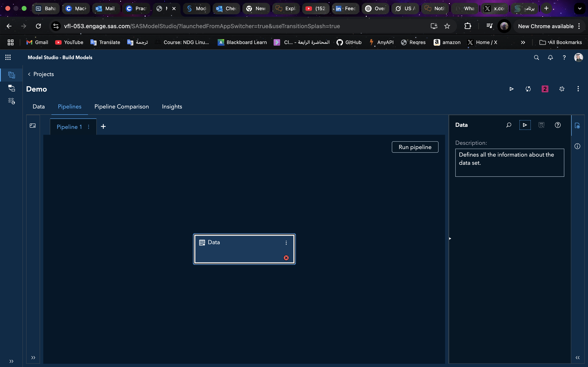Select the Pipelines view in the left sidebar
The height and width of the screenshot is (367, 588).
pyautogui.click(x=12, y=75)
